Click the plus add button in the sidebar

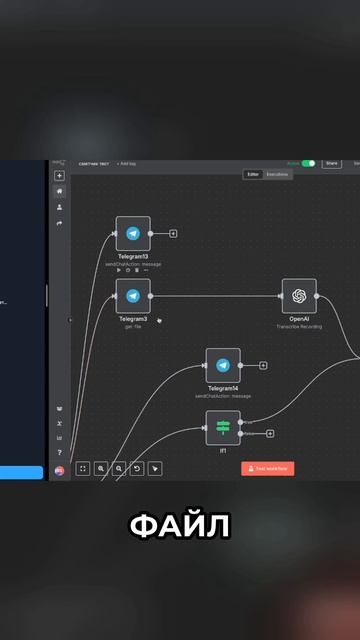pyautogui.click(x=60, y=176)
